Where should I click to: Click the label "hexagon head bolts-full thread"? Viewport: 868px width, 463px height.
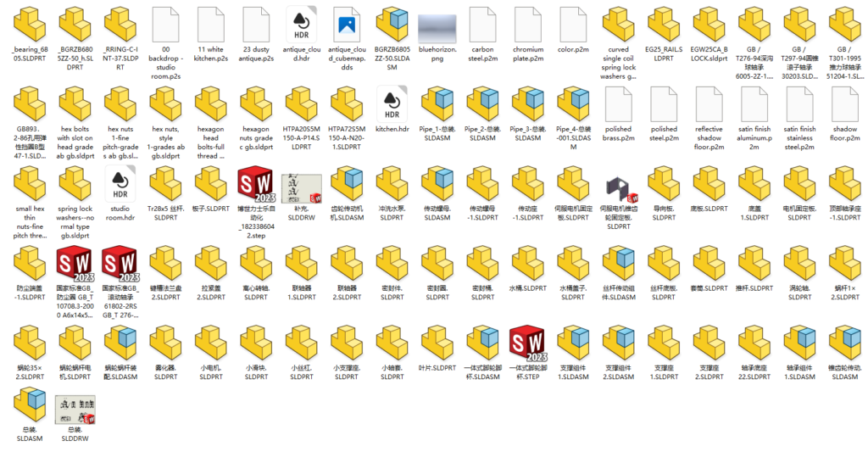click(x=211, y=142)
